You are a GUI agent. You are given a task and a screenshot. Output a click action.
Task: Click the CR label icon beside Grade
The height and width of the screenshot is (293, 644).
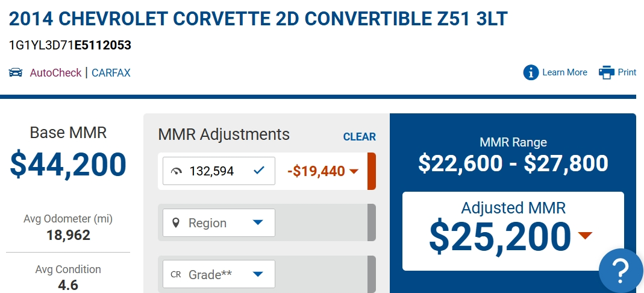point(176,274)
